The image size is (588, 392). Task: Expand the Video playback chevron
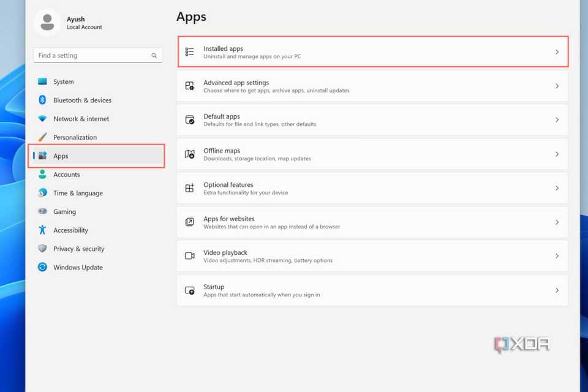pos(557,256)
